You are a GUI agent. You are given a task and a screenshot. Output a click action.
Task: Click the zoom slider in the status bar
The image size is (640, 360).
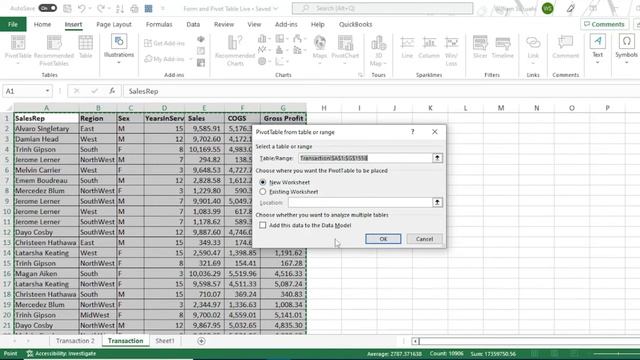coord(617,353)
